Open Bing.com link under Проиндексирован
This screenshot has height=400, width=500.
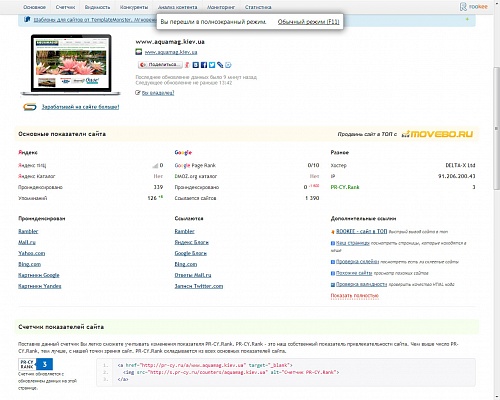coord(30,264)
